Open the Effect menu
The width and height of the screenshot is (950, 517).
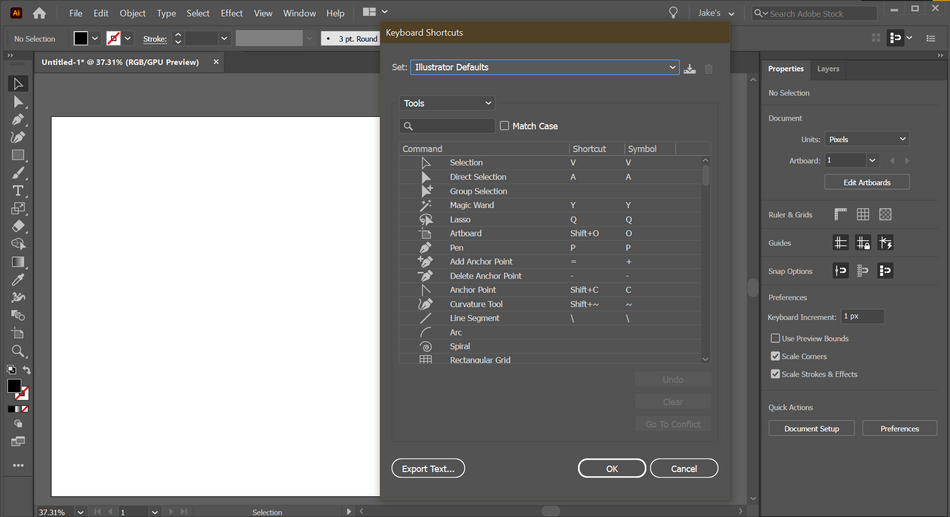(x=231, y=13)
